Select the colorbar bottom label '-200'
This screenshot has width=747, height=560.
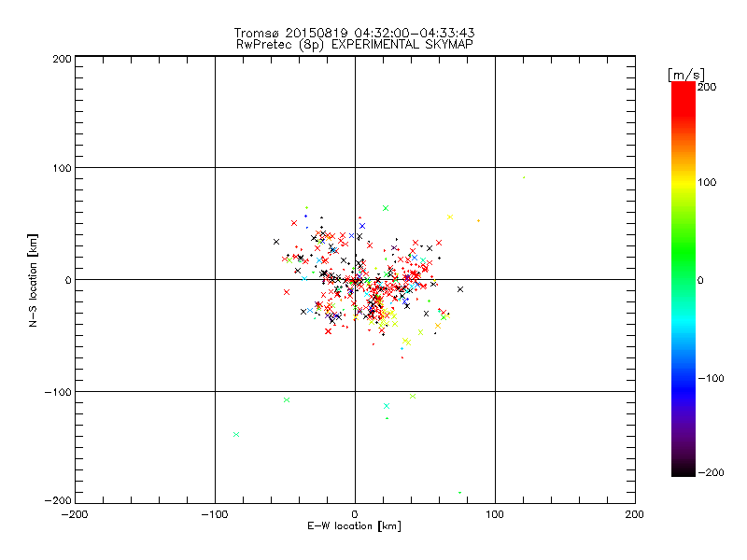[711, 472]
